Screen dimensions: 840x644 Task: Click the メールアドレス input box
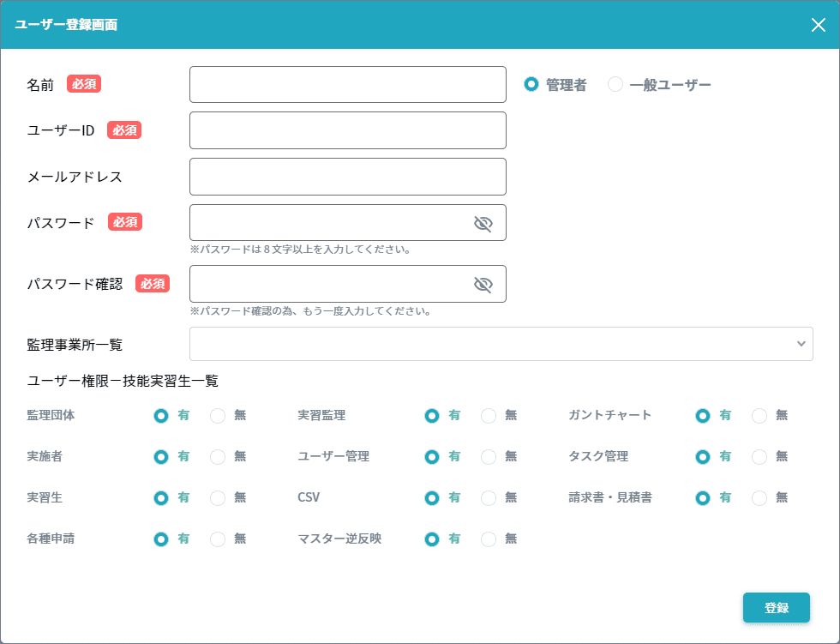(x=347, y=177)
